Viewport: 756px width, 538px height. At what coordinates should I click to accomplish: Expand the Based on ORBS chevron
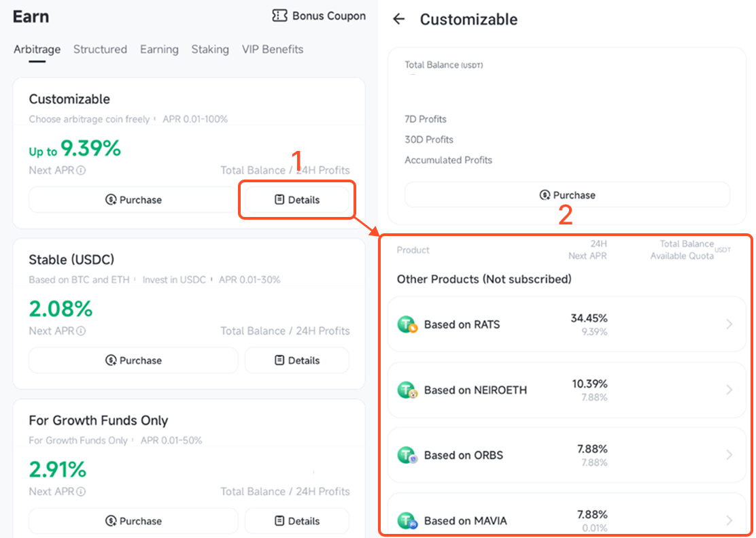pos(729,455)
